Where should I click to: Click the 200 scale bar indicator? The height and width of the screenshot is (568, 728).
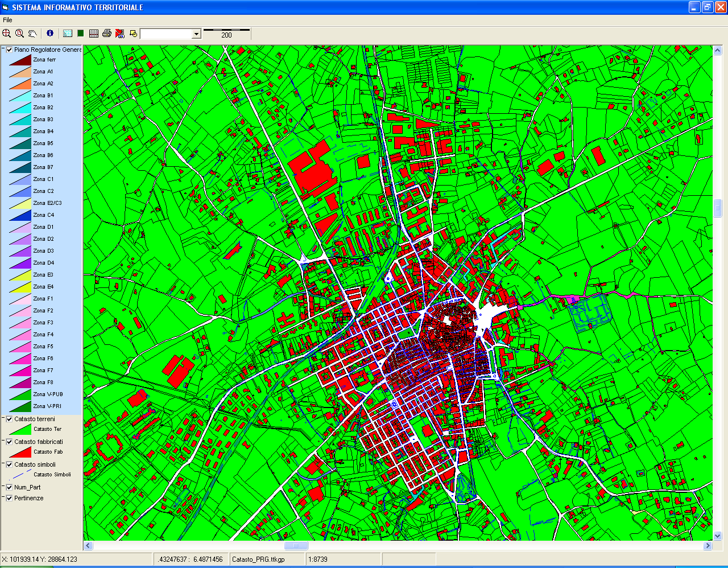(226, 34)
